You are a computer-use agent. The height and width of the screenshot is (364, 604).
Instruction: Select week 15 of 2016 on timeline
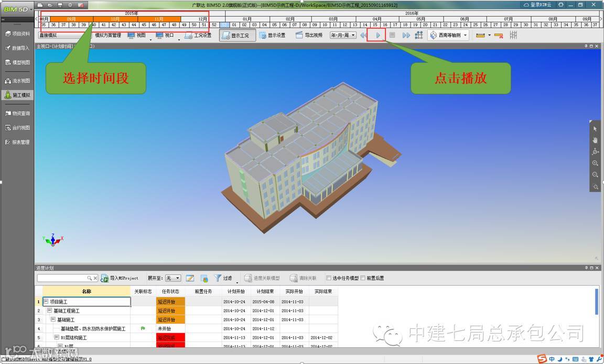374,25
